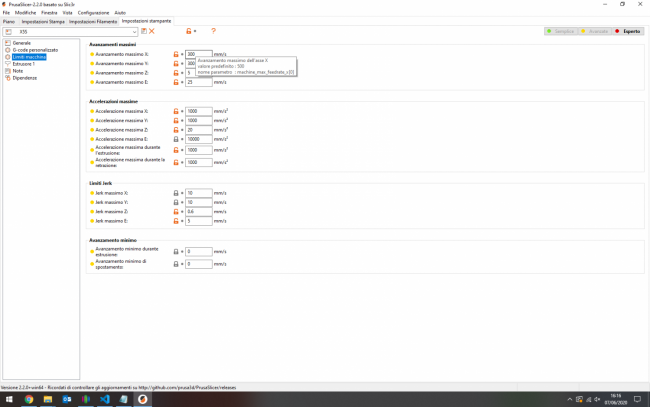Open Outlook from the taskbar

(67, 399)
